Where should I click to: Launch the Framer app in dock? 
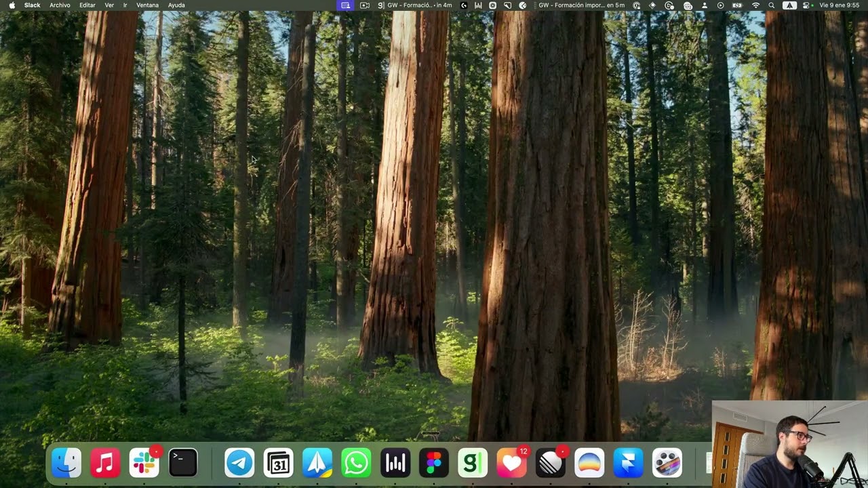(628, 464)
